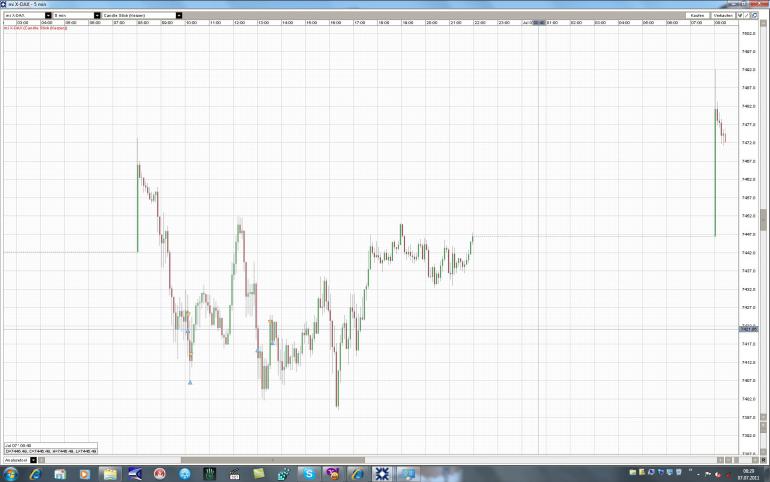The height and width of the screenshot is (482, 770).
Task: Open the dropdown at the chart's bottom-left corner
Action: tap(33, 460)
